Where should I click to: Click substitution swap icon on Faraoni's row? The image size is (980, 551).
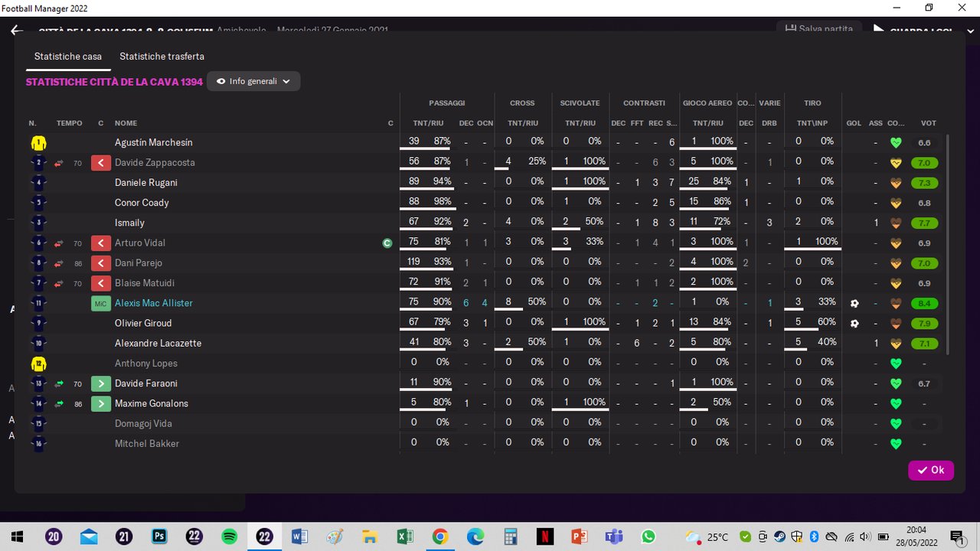[x=59, y=383]
